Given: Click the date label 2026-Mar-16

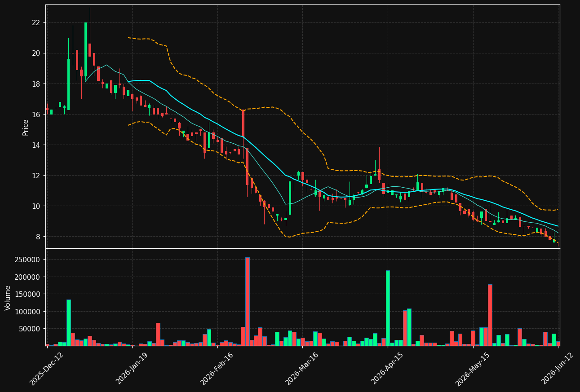Looking at the screenshot, I should coord(302,369).
